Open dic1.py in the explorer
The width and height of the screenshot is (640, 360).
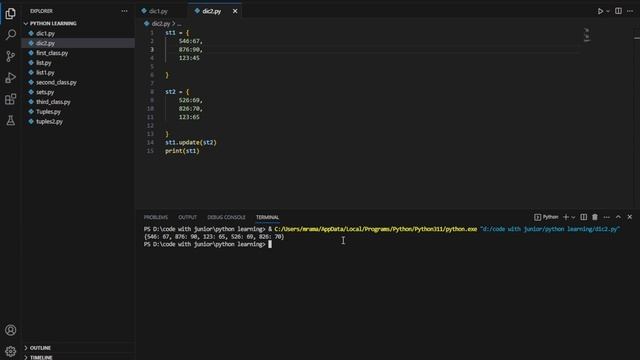click(x=45, y=33)
